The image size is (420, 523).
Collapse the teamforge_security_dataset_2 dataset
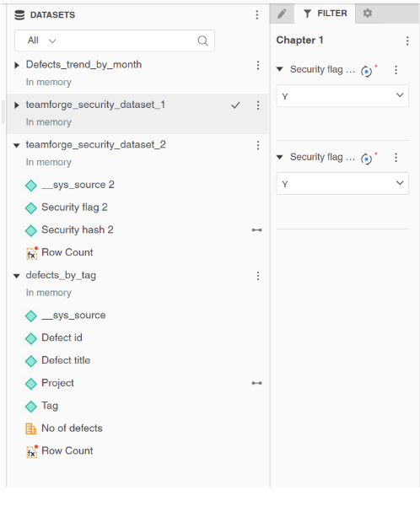tap(16, 145)
